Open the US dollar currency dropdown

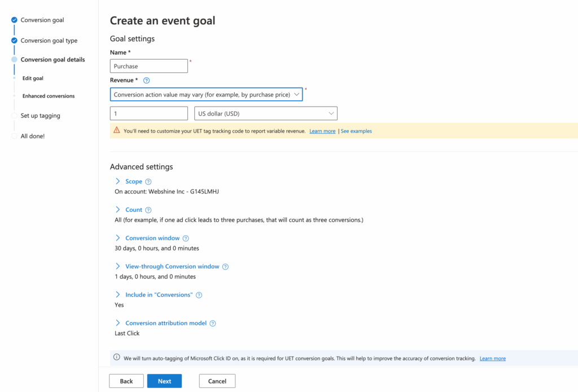click(266, 113)
